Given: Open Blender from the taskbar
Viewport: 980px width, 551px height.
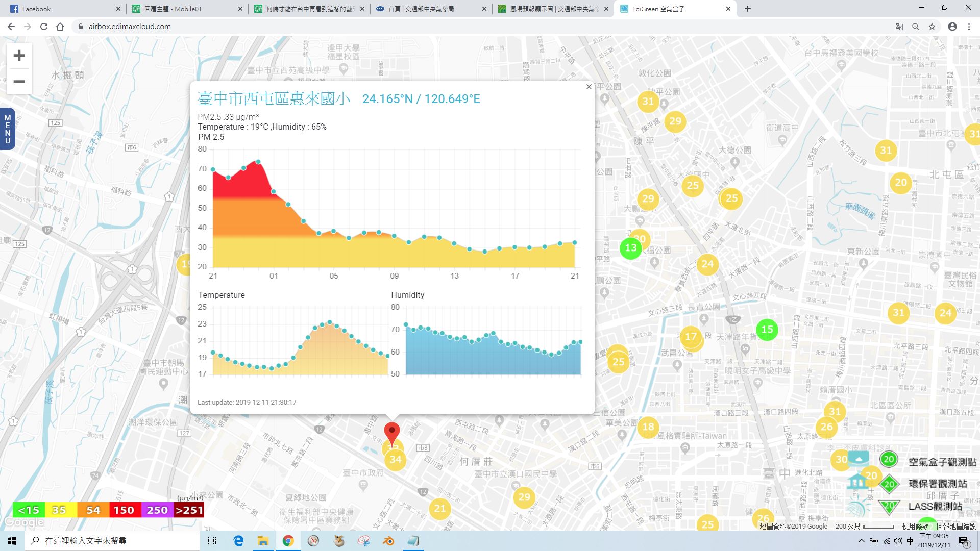Looking at the screenshot, I should click(388, 541).
